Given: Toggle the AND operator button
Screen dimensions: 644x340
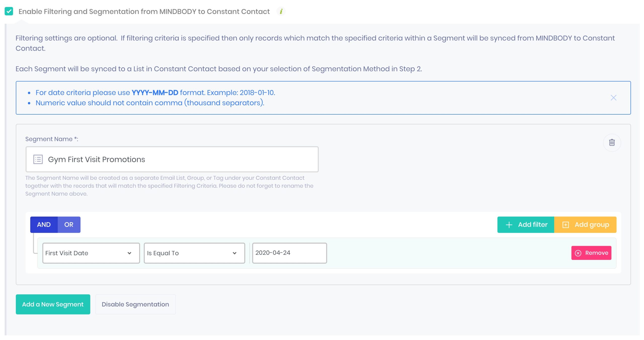Looking at the screenshot, I should tap(44, 224).
